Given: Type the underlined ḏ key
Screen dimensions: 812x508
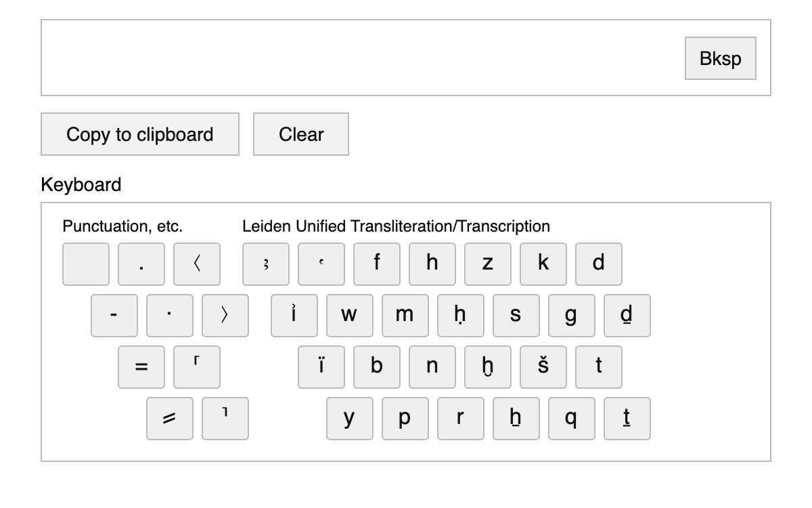Looking at the screenshot, I should tap(627, 316).
